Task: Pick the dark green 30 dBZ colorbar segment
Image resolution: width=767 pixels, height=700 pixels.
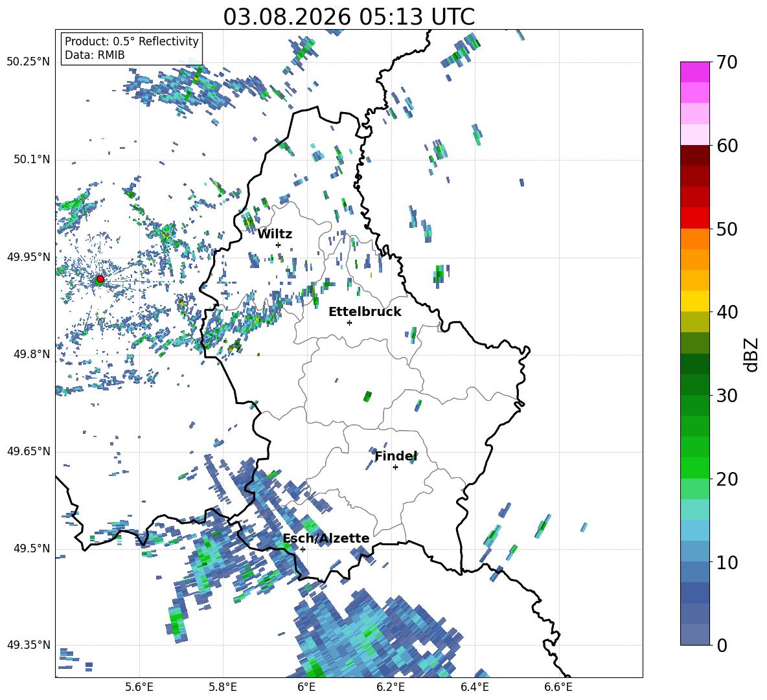Action: [x=694, y=385]
